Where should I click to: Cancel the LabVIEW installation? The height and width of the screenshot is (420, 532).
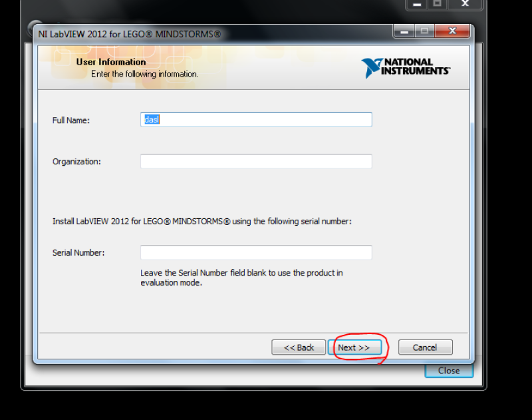click(426, 347)
